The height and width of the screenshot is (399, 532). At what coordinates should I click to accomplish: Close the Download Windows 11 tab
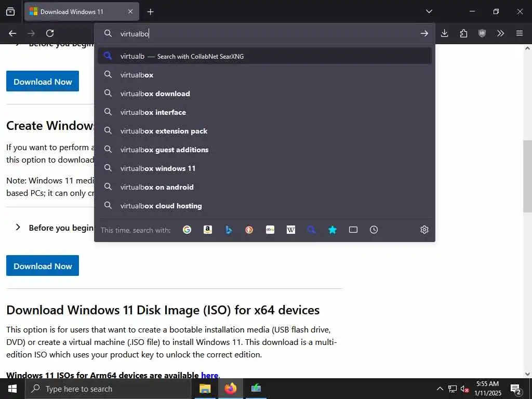tap(130, 11)
